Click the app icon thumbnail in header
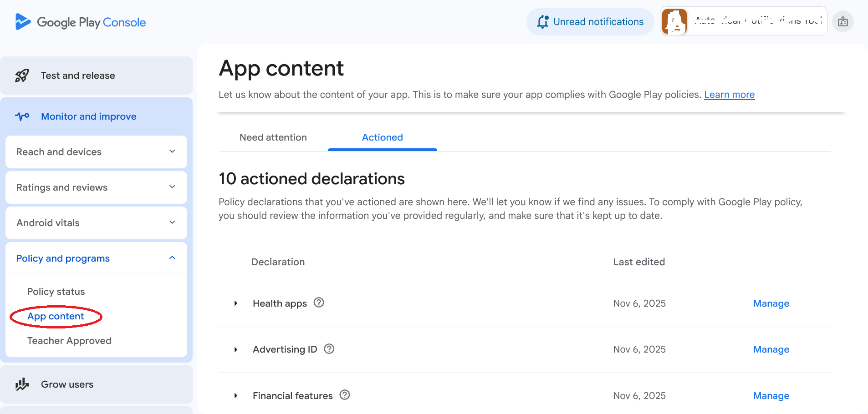Screen dimensions: 868x414 click(x=674, y=21)
